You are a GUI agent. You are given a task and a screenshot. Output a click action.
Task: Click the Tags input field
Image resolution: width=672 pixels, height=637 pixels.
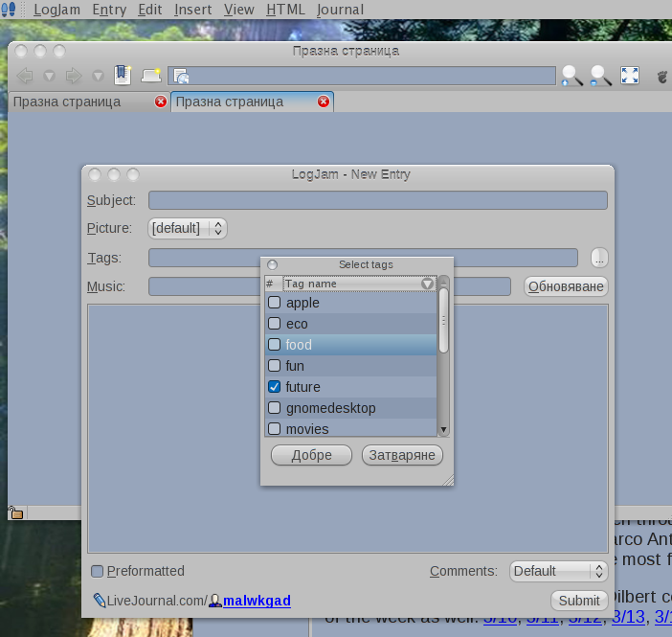tap(363, 258)
